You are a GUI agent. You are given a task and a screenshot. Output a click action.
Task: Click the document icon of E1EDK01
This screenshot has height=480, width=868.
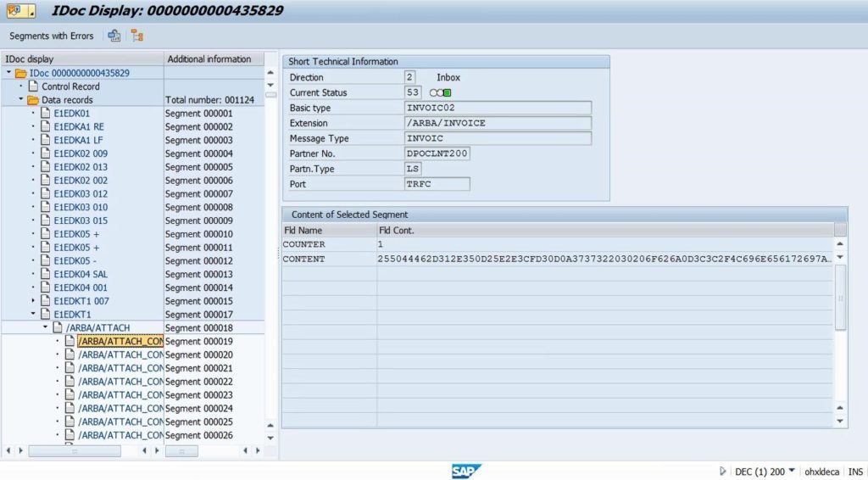pyautogui.click(x=46, y=113)
